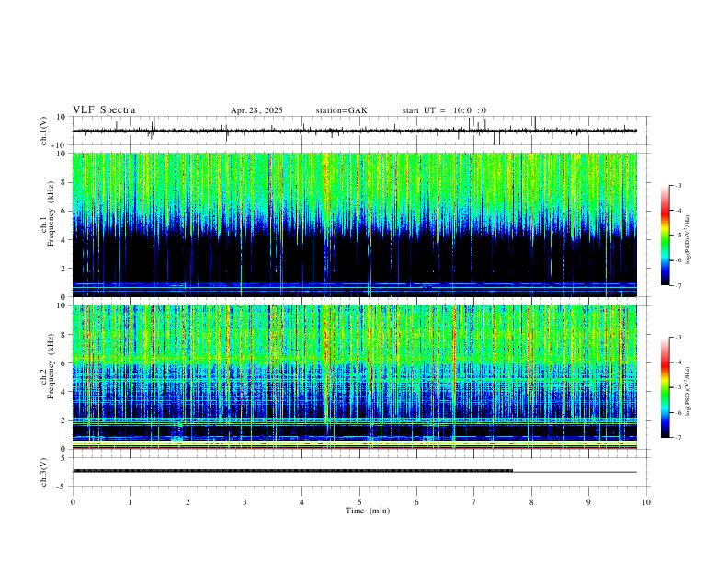Viewport: 728px width, 563px height.
Task: Click the "VLF Spectra" plot title
Action: [x=104, y=110]
